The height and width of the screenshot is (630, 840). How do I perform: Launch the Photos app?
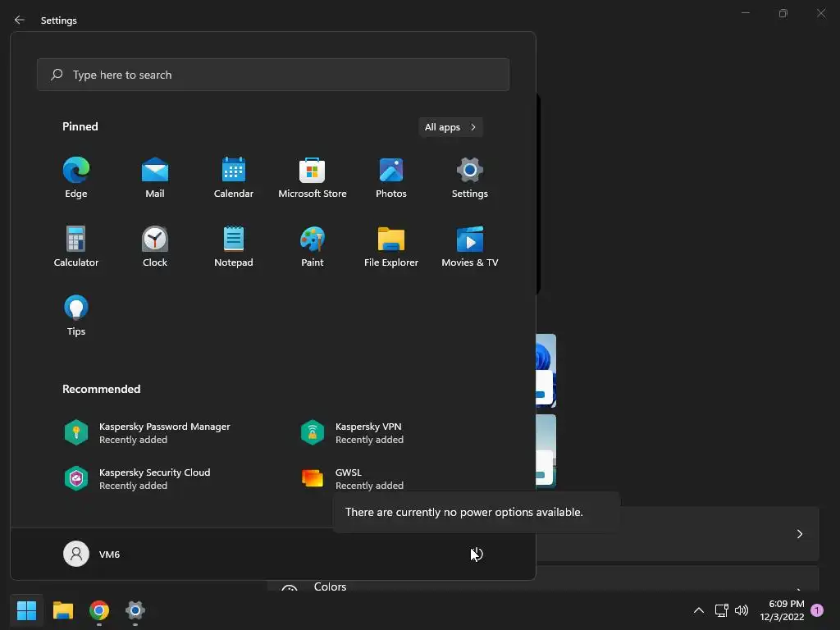point(391,178)
